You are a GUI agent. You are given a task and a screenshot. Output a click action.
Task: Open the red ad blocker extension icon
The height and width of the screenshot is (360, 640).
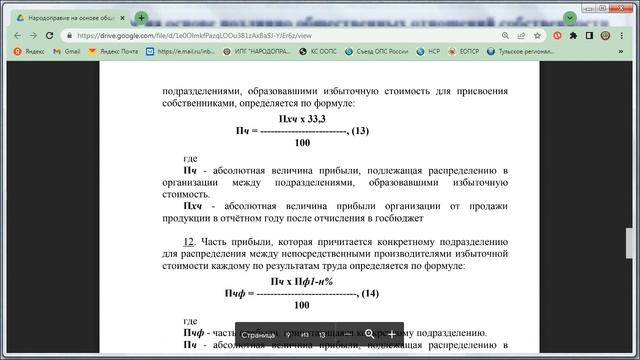point(558,36)
